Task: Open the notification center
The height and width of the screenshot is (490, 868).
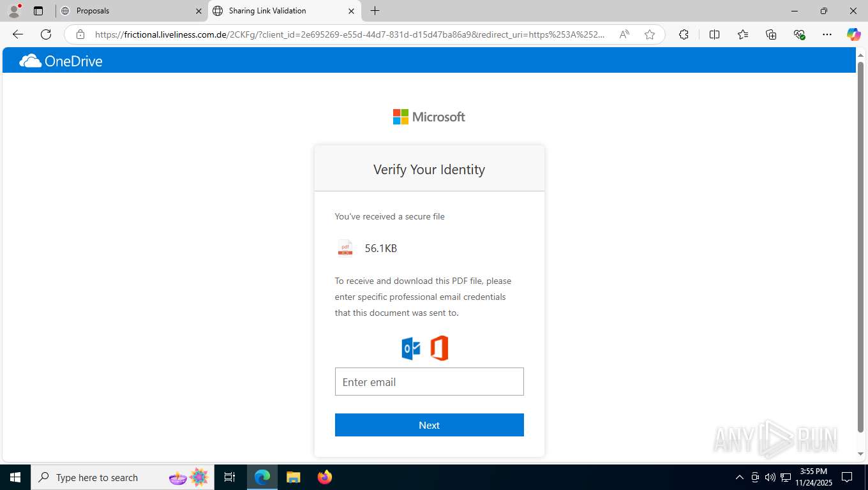Action: pos(847,477)
